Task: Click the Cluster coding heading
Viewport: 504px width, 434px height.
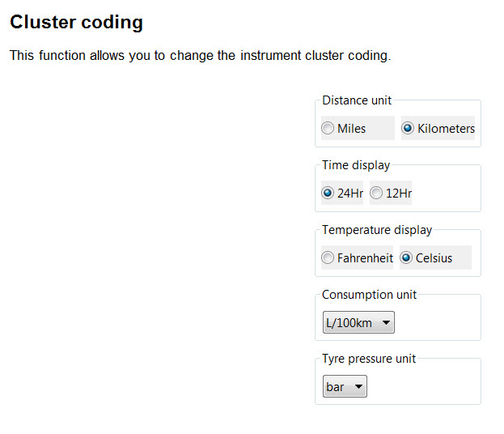Action: pyautogui.click(x=76, y=23)
